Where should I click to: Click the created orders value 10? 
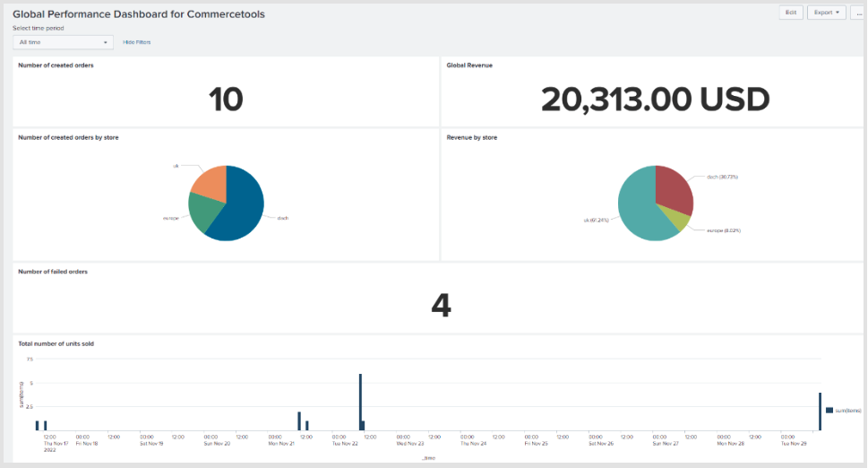[x=226, y=100]
